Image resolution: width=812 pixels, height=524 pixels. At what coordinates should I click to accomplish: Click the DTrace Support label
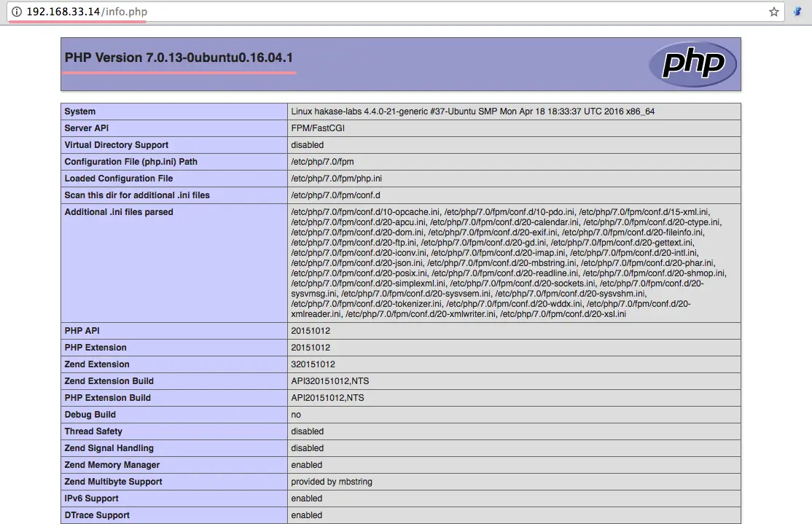click(97, 515)
